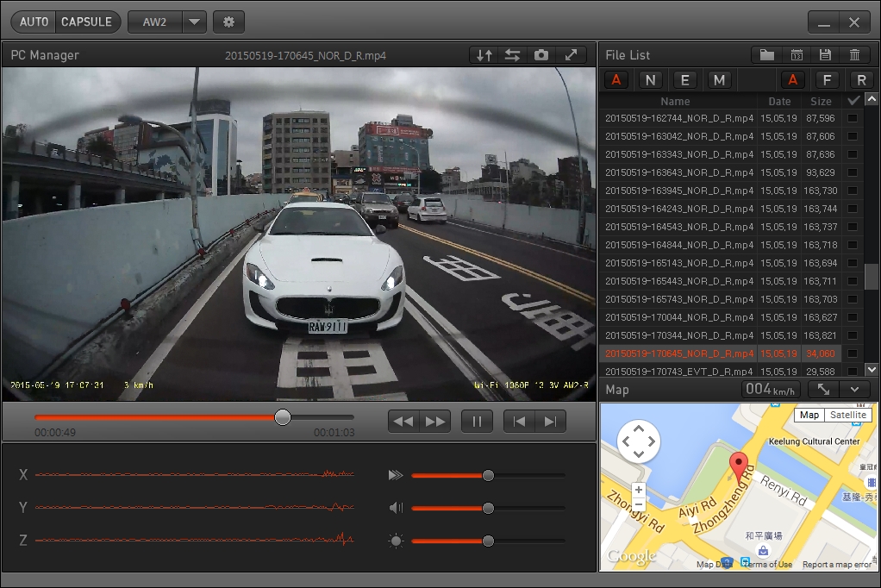This screenshot has width=881, height=588.
Task: Check the box for 20150519-163042_NOR_D_R.mp4
Action: (853, 136)
